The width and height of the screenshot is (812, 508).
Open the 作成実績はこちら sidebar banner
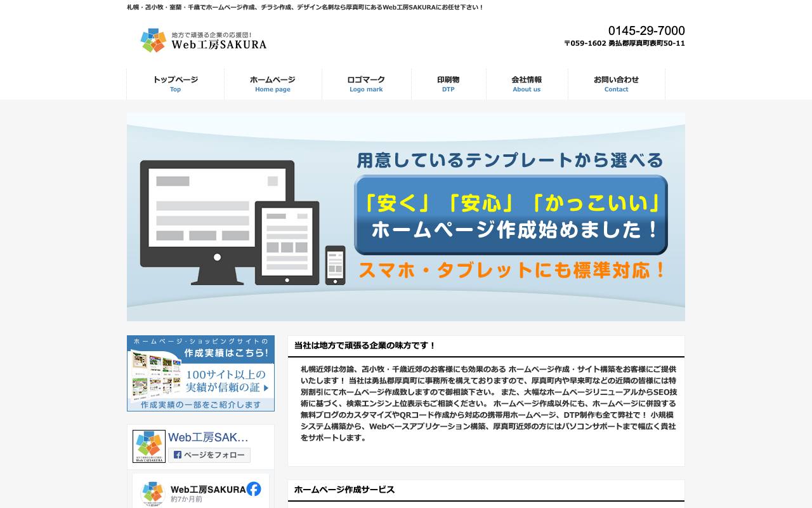click(200, 373)
